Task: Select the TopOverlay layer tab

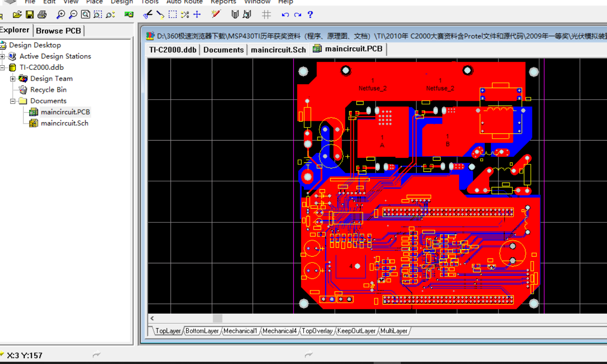Action: 317,331
